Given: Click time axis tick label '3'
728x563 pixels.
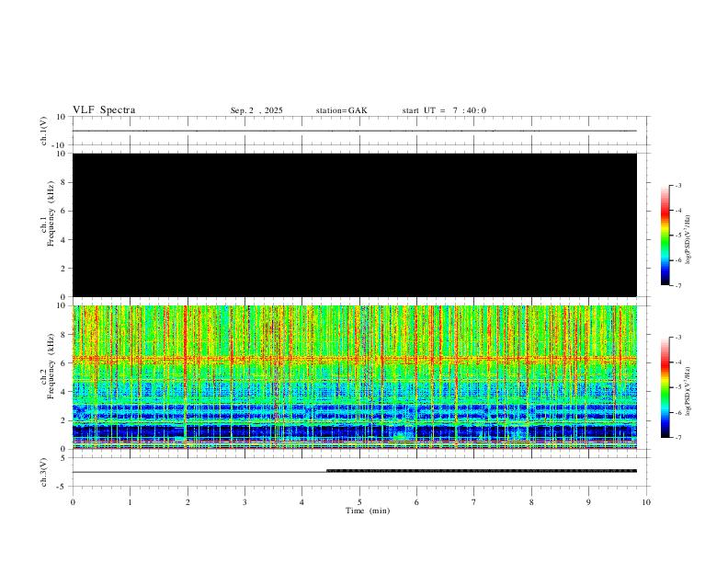Looking at the screenshot, I should click(245, 502).
